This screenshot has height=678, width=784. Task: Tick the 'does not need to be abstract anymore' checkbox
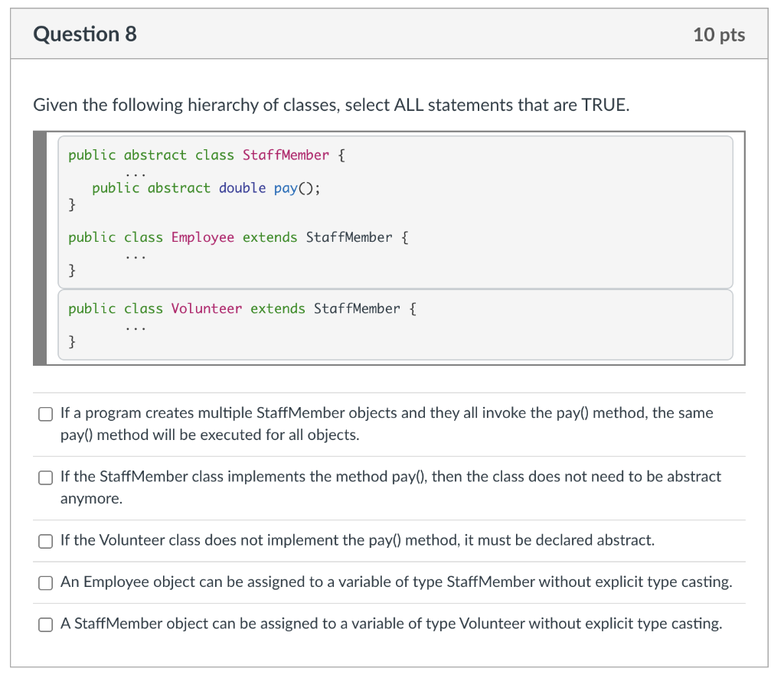[x=47, y=478]
